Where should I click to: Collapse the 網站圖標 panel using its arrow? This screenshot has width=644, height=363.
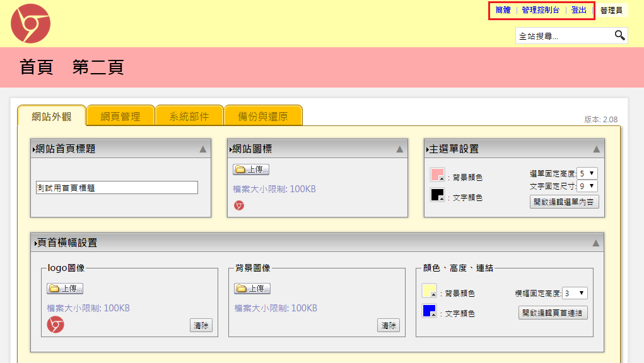tap(399, 149)
